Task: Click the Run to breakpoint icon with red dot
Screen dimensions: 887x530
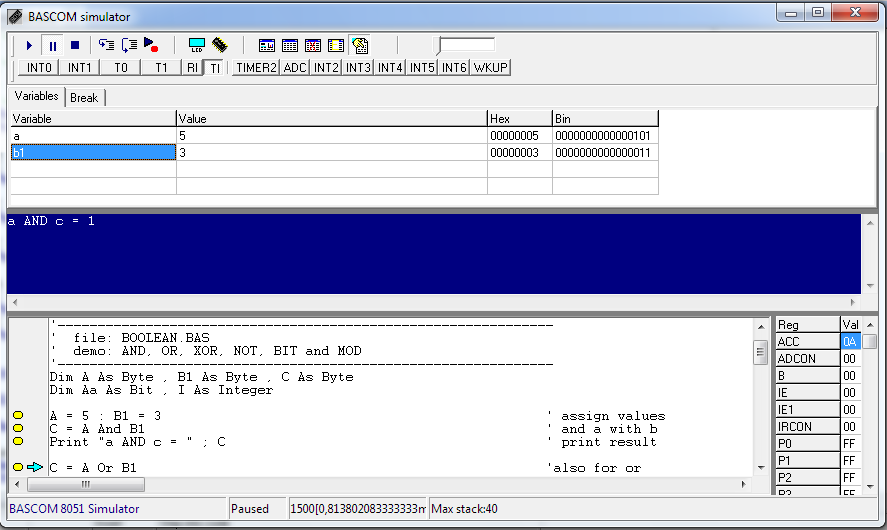Action: click(151, 45)
